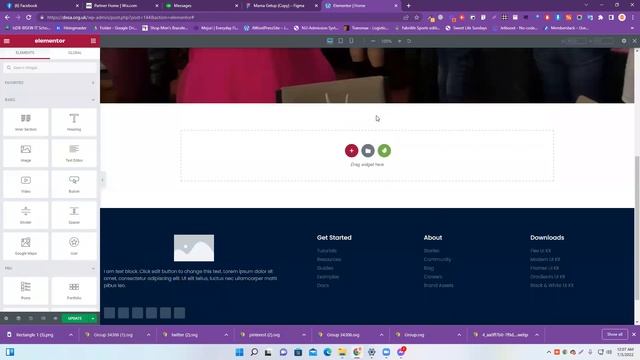
Task: Select the Portfolio widget
Action: tap(74, 291)
